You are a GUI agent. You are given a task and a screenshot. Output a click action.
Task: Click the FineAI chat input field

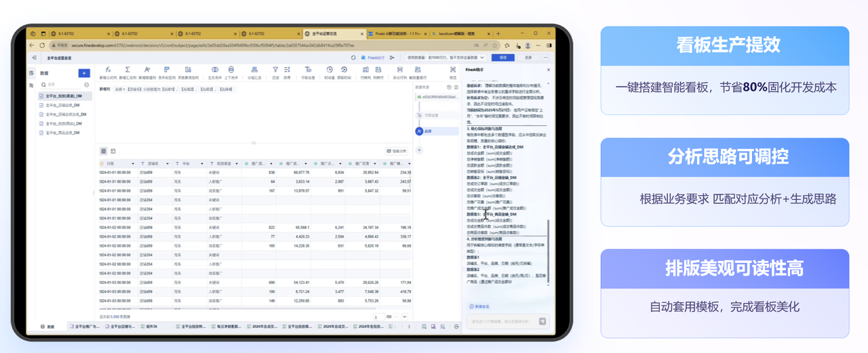point(502,320)
